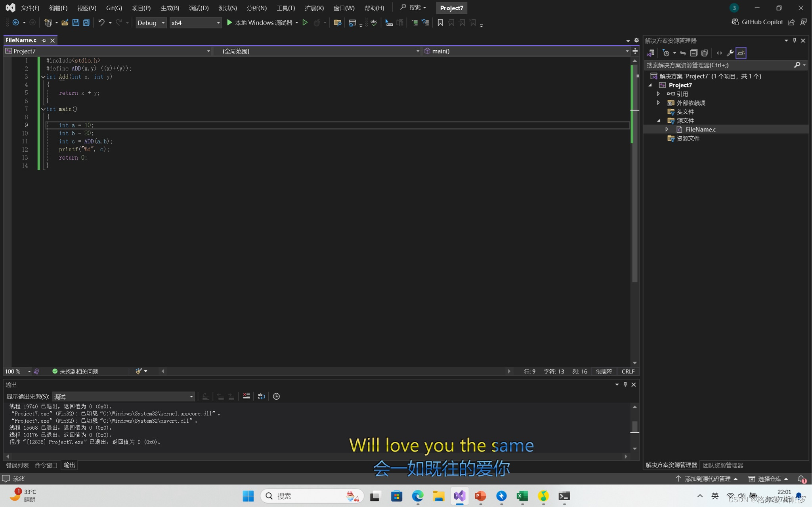Click the pending changes filter clock icon
This screenshot has height=507, width=812.
[x=666, y=53]
